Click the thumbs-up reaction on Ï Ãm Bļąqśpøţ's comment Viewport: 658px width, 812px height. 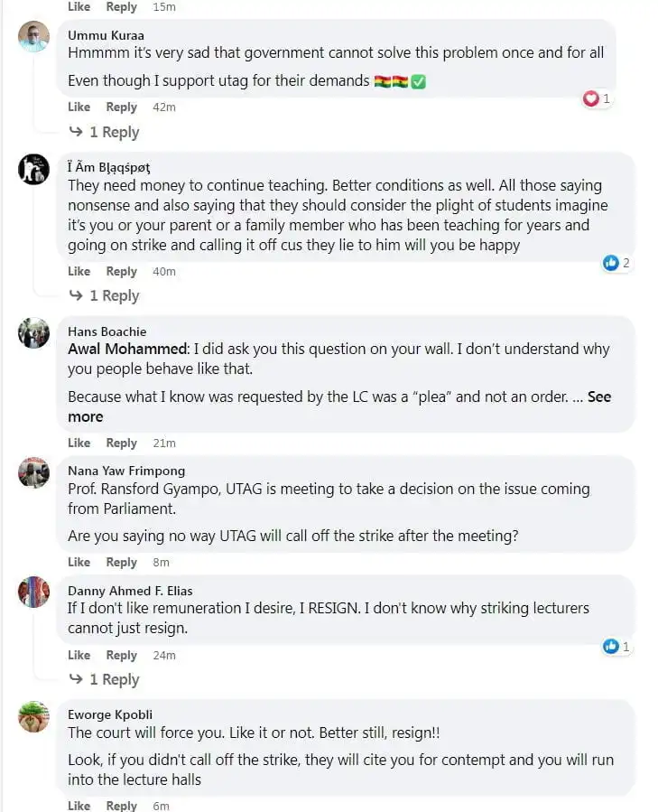pyautogui.click(x=611, y=263)
